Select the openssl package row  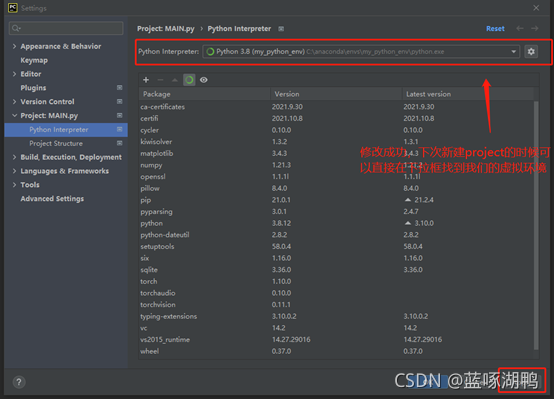[x=336, y=177]
